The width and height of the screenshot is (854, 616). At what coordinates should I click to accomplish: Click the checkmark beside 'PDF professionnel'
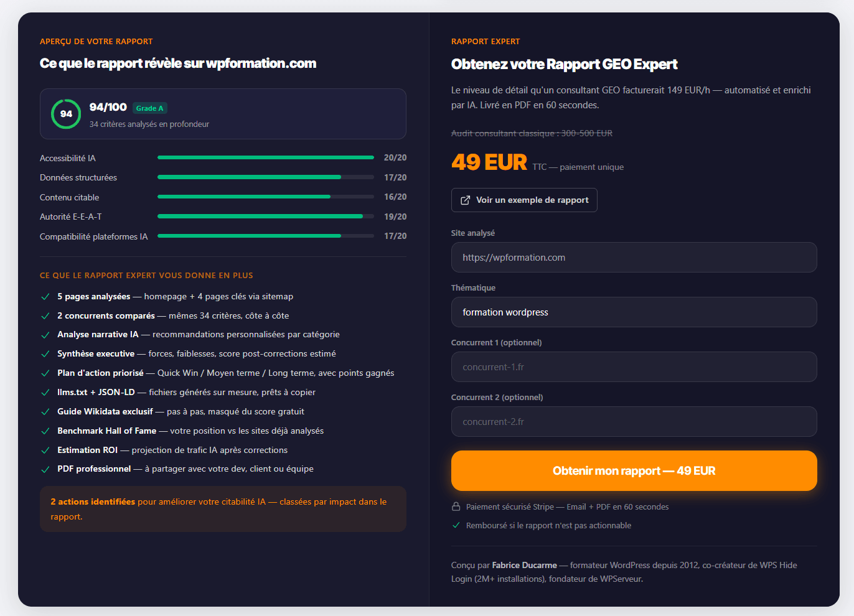(44, 469)
